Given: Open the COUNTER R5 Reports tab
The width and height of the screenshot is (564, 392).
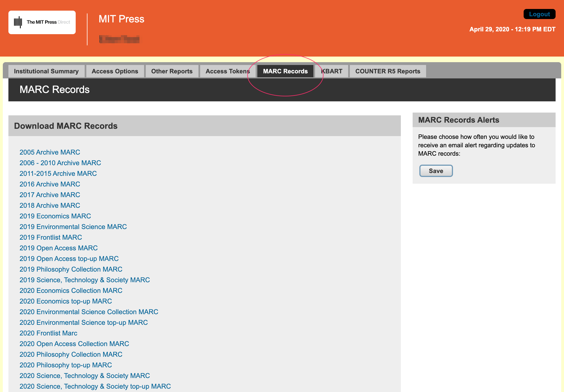Looking at the screenshot, I should pyautogui.click(x=388, y=71).
